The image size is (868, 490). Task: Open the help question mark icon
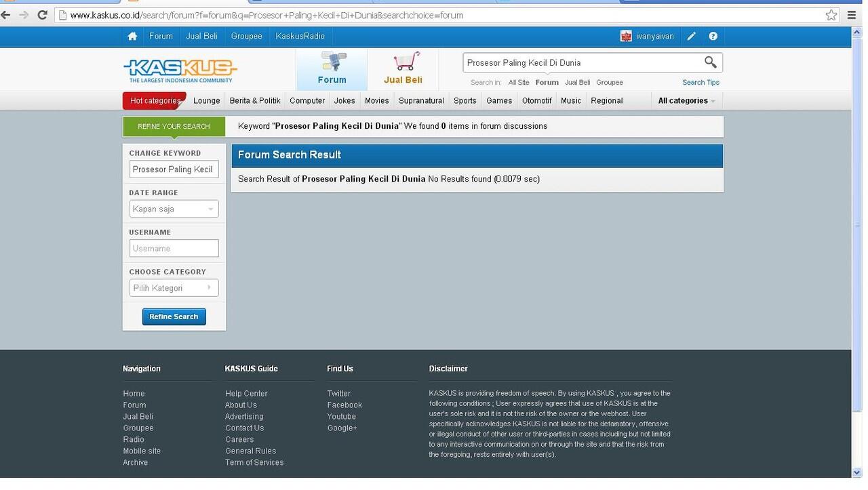coord(713,37)
